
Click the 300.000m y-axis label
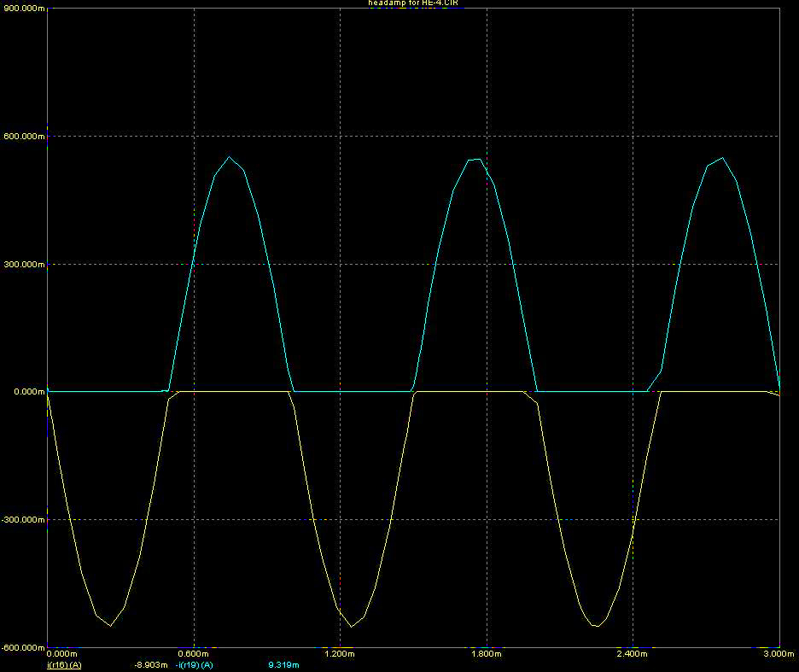point(22,265)
